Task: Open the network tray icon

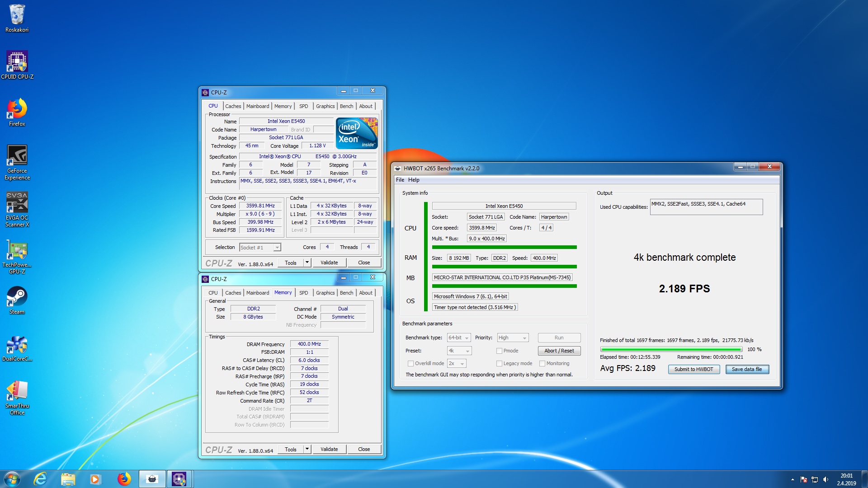Action: 815,479
